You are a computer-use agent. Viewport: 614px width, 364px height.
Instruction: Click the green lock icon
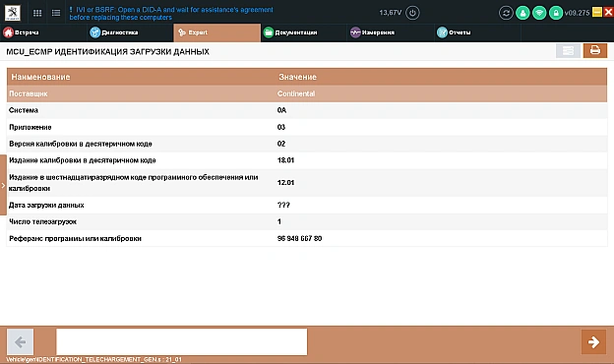[556, 13]
